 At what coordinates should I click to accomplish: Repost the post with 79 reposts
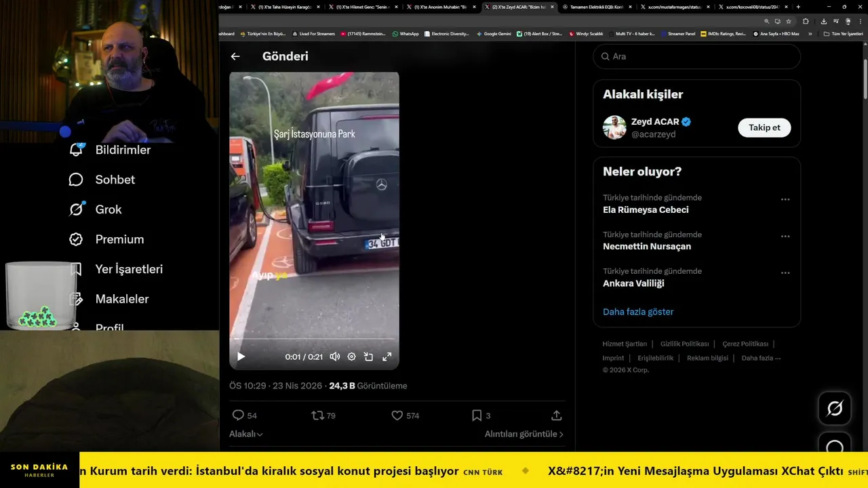tap(323, 415)
